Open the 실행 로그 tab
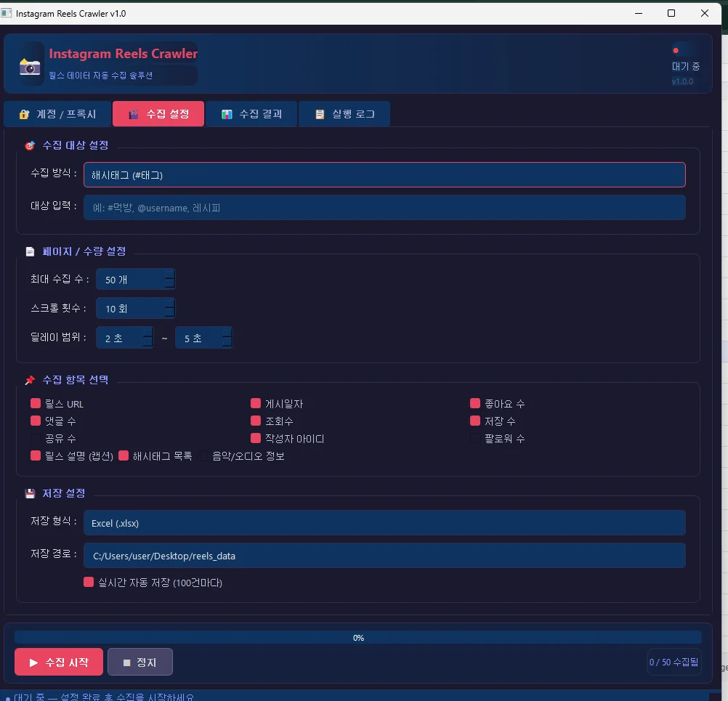Image resolution: width=728 pixels, height=701 pixels. (344, 114)
